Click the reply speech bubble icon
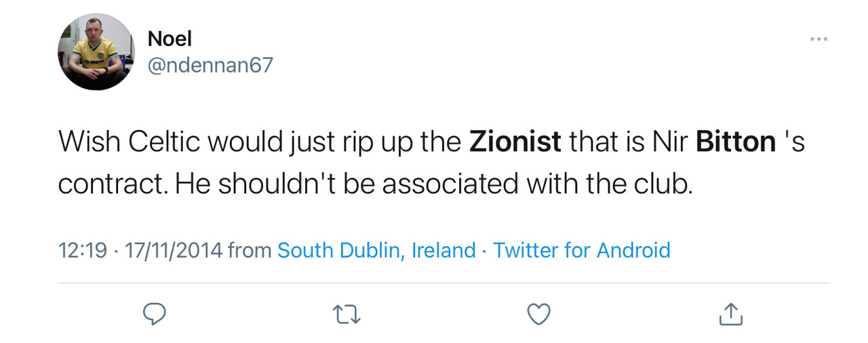 tap(155, 314)
